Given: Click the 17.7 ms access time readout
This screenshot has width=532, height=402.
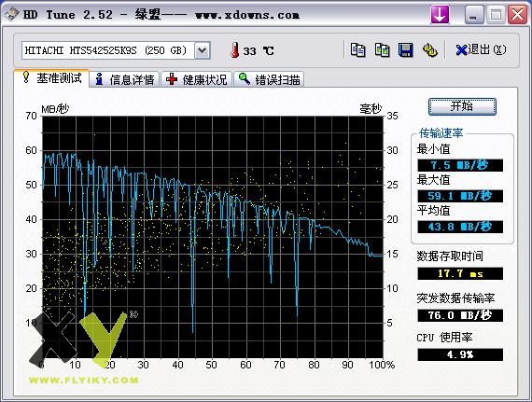Looking at the screenshot, I should 460,273.
